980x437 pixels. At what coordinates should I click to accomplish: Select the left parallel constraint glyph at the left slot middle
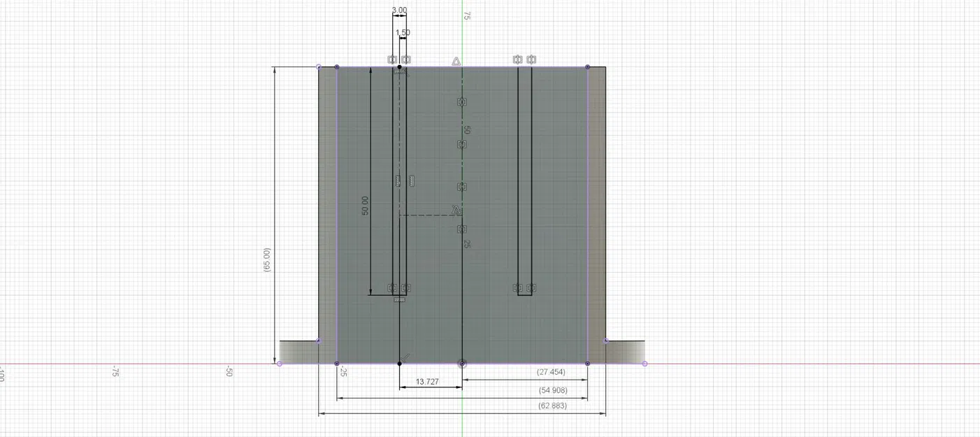click(398, 182)
